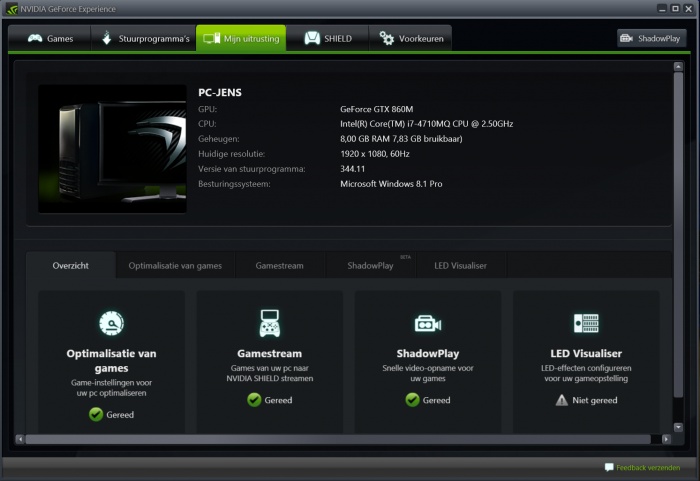700x481 pixels.
Task: Click the download arrow icon on Stuurprogramma's
Action: pyautogui.click(x=106, y=38)
